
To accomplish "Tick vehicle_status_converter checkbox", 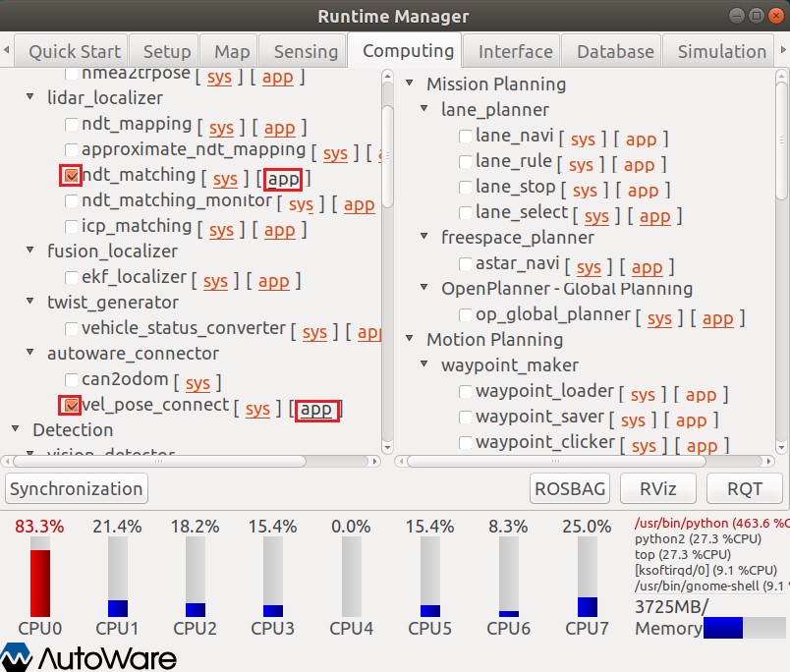I will tap(71, 329).
